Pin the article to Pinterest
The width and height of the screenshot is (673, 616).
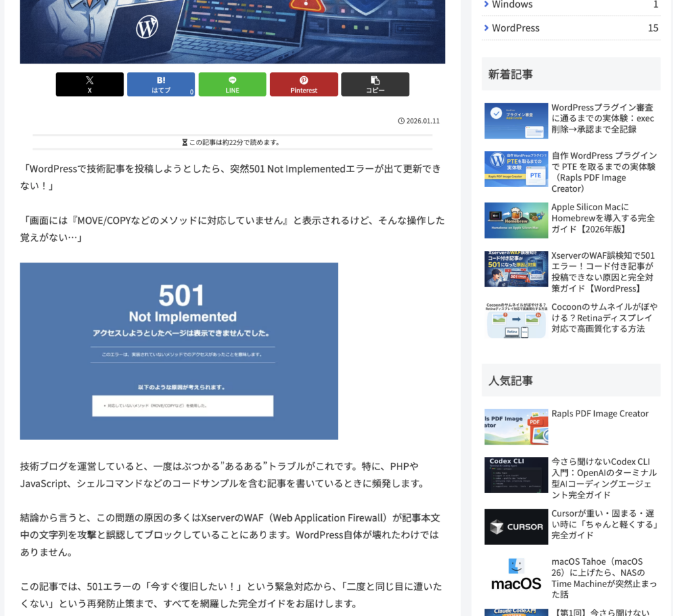(x=304, y=84)
